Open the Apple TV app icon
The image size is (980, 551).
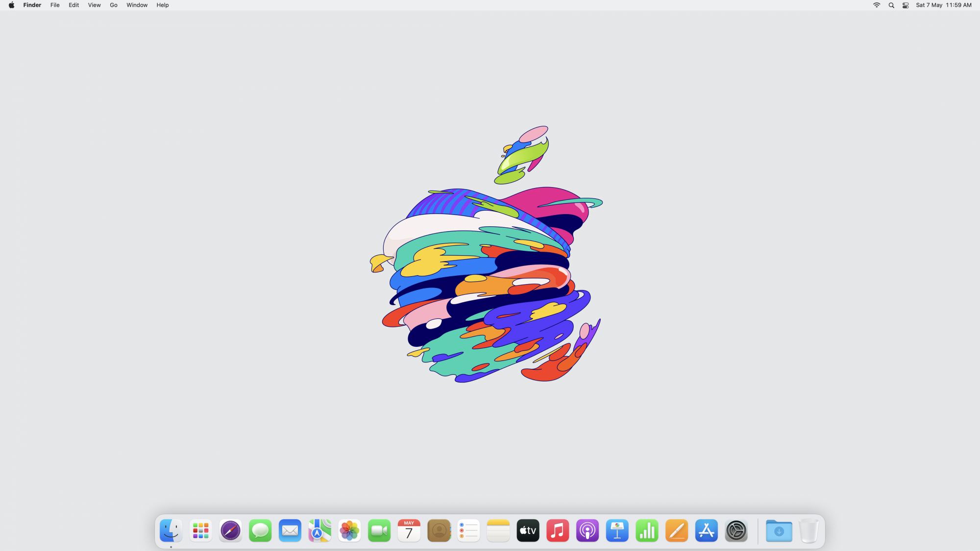click(x=528, y=531)
